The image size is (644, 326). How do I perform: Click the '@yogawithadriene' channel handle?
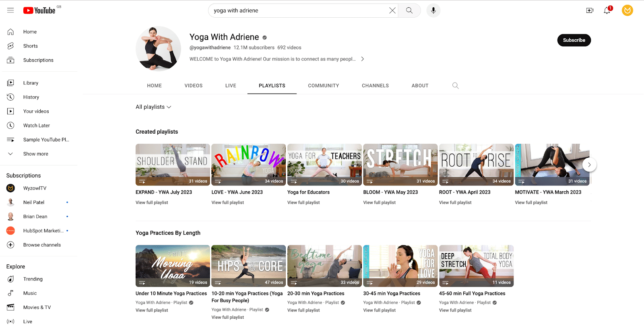click(x=210, y=47)
